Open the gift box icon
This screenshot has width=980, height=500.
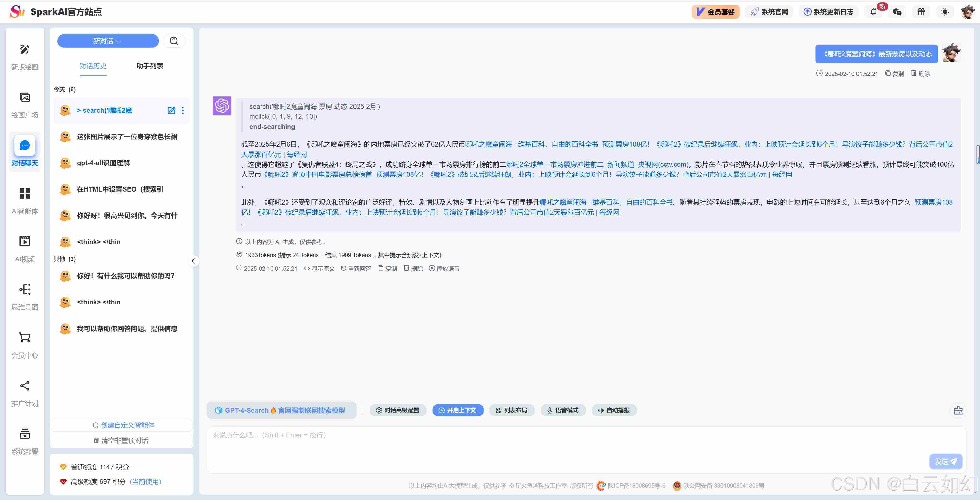(921, 12)
